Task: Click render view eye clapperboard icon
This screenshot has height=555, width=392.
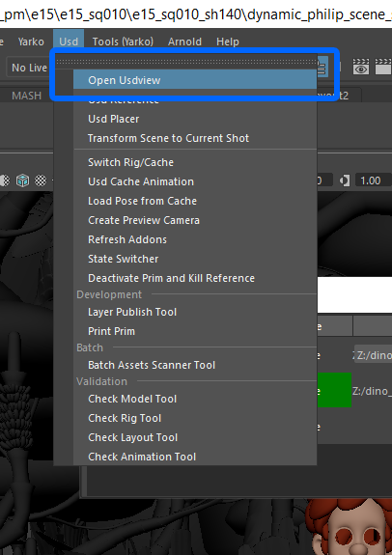Action: point(361,67)
